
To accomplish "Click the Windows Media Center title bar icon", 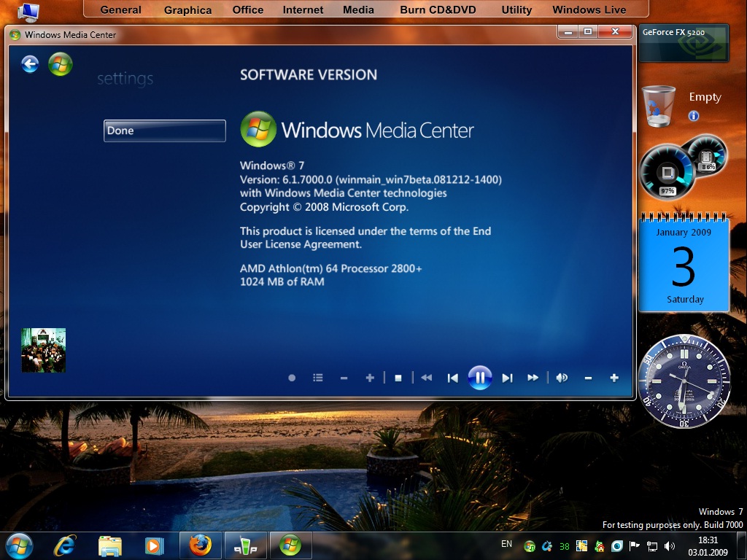I will (15, 35).
